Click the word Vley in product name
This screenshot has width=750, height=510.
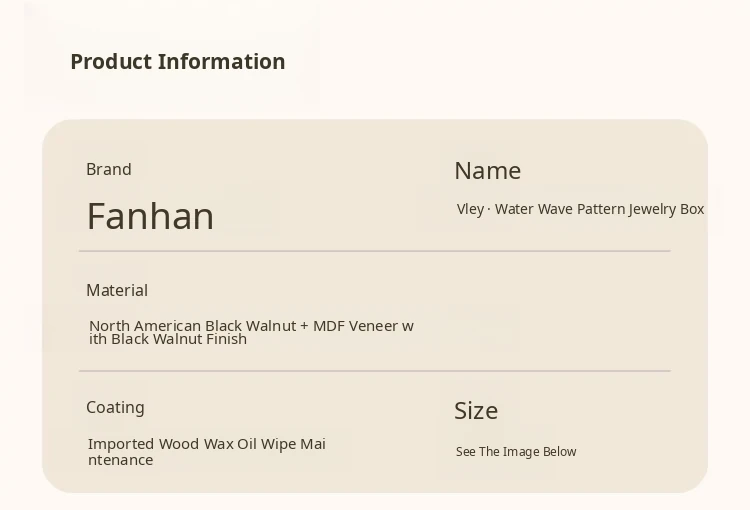point(470,209)
